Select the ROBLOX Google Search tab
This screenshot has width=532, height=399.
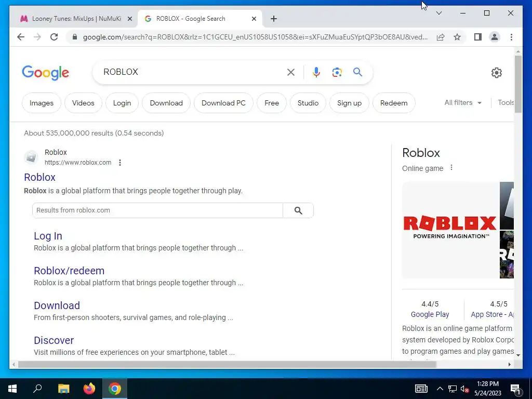(x=200, y=19)
